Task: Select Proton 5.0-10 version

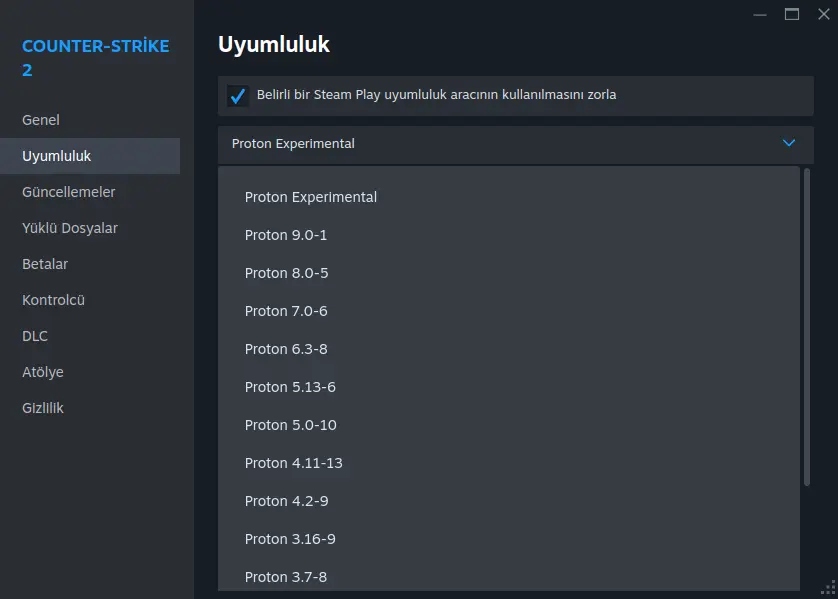Action: (508, 425)
